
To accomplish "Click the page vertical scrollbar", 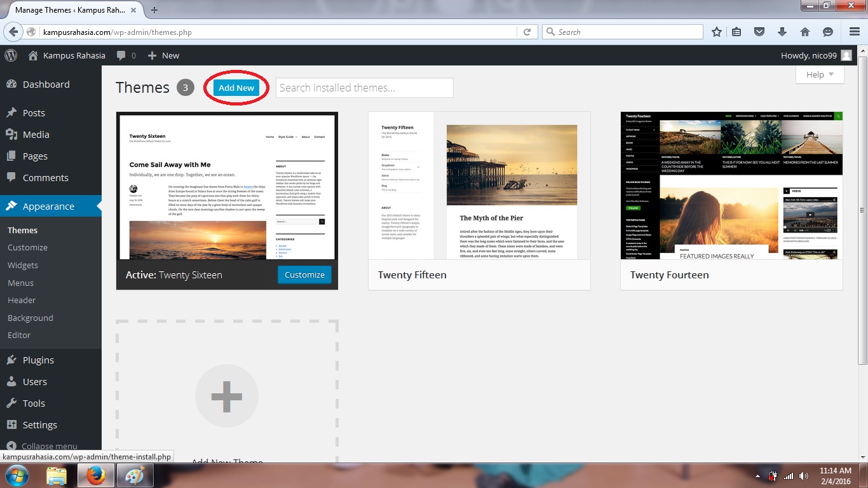I will pyautogui.click(x=862, y=211).
